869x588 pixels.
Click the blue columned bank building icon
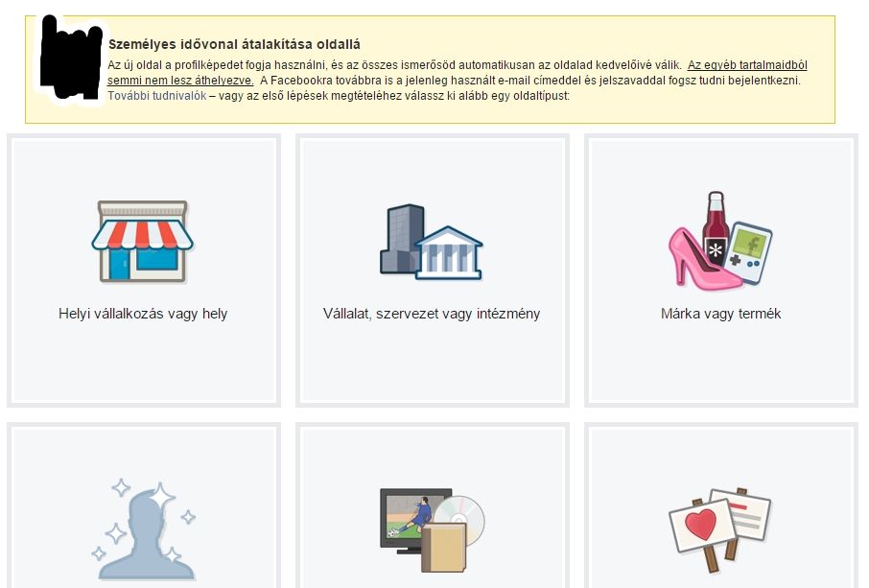(449, 252)
